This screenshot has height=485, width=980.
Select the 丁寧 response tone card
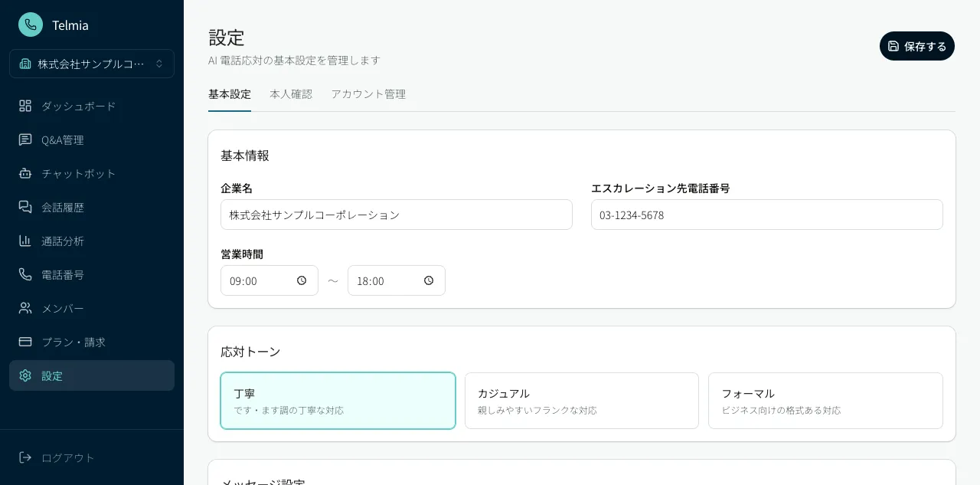(338, 400)
